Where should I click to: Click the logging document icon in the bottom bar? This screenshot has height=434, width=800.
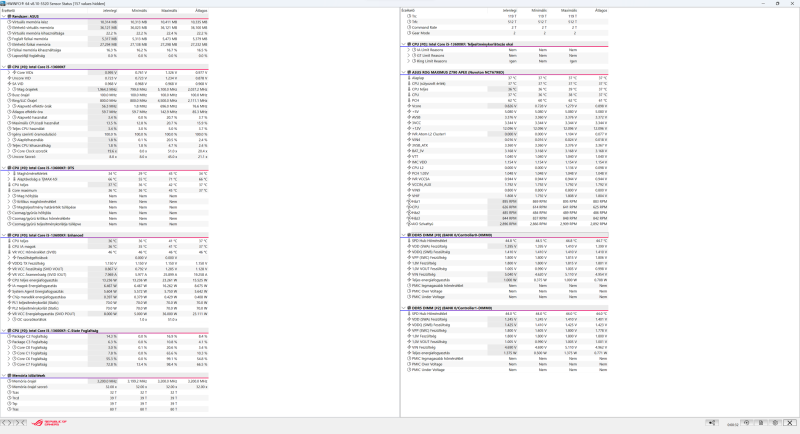click(x=761, y=423)
